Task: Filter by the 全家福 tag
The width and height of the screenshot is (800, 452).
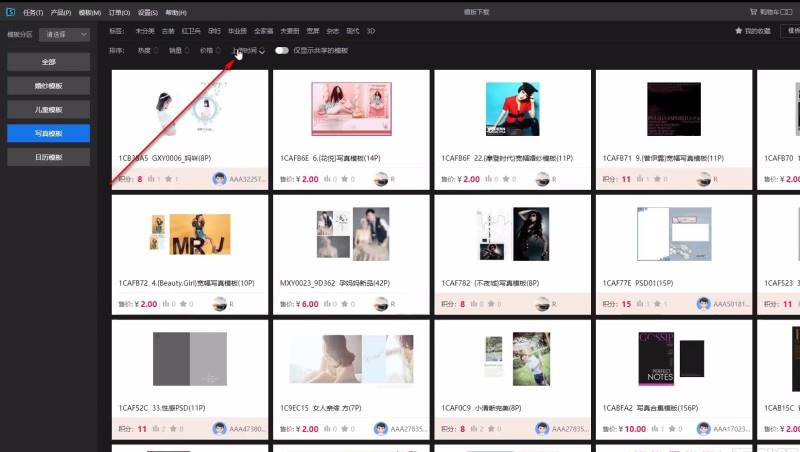Action: coord(263,31)
